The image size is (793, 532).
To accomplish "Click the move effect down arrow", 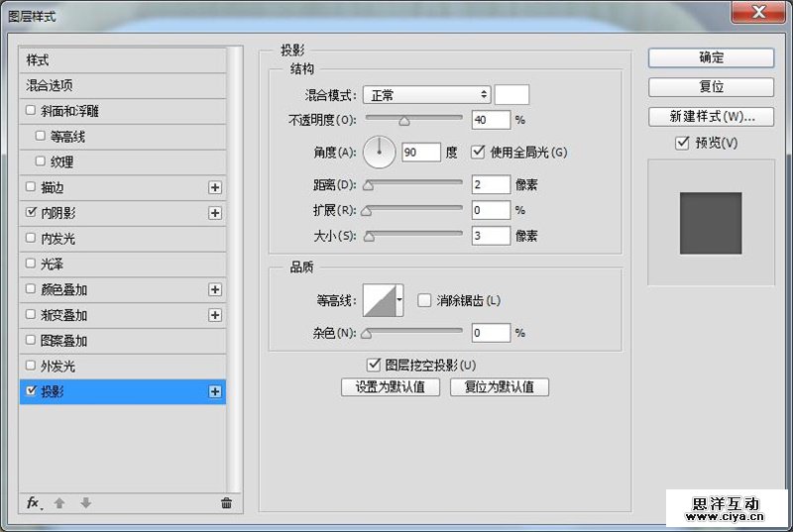I will pyautogui.click(x=86, y=502).
